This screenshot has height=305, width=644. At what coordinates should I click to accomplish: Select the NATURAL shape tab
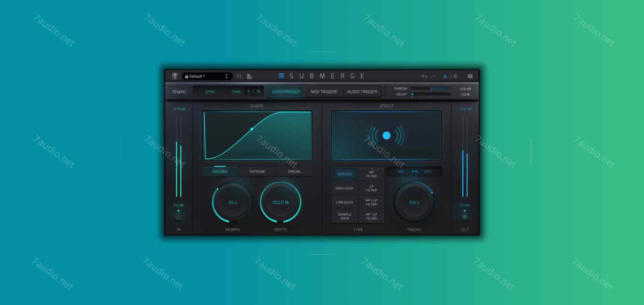tap(220, 171)
